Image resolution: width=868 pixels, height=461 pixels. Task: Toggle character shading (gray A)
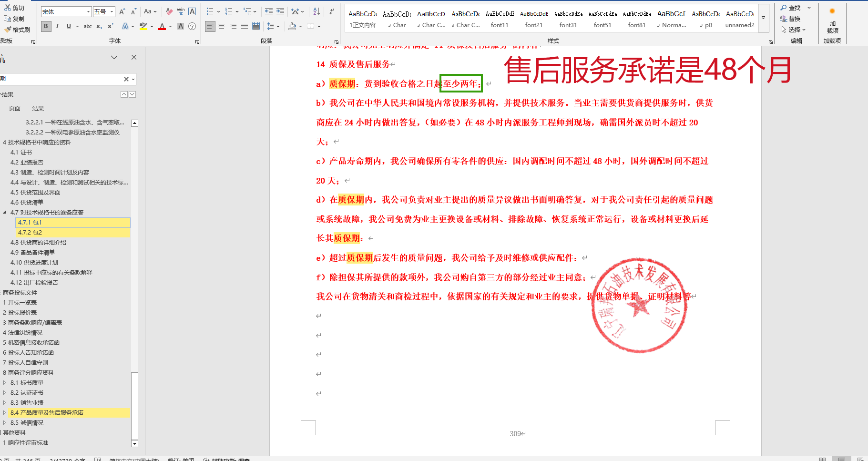(181, 26)
